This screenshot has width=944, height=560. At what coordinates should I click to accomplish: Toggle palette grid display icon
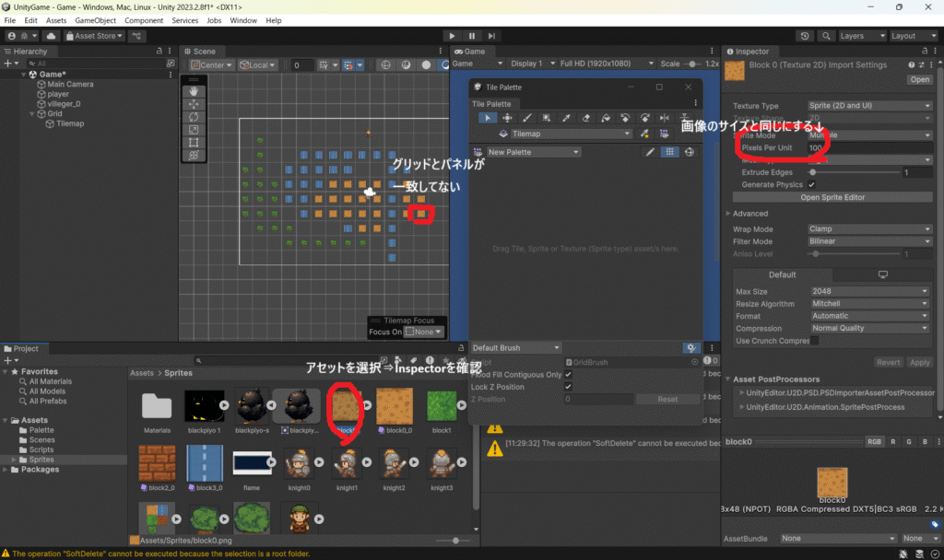tap(669, 152)
